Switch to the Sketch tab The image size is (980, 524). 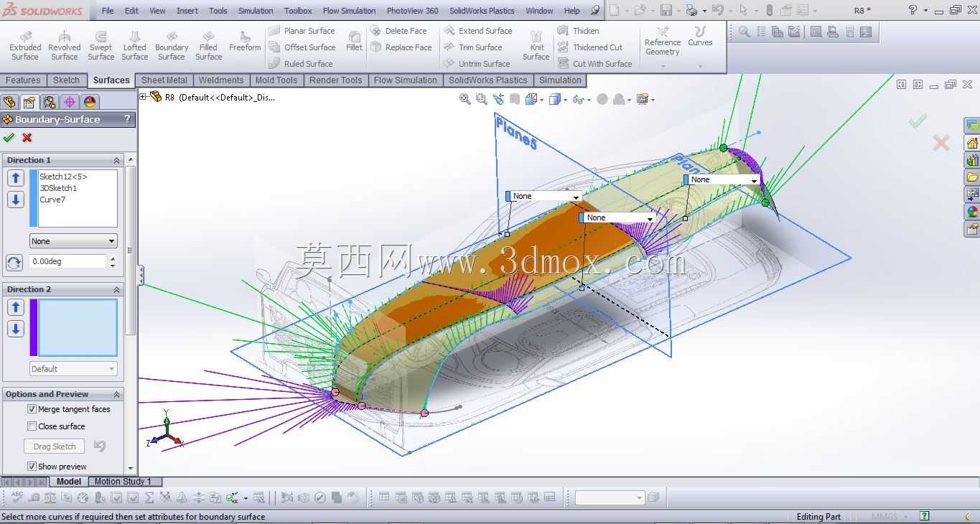click(x=66, y=80)
